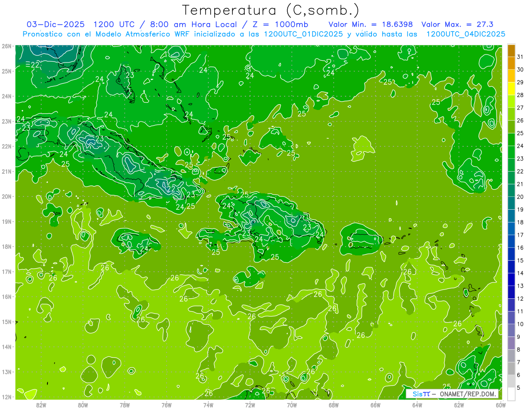Click the "78W" longitude axis label
532x411 pixels.
pos(125,405)
